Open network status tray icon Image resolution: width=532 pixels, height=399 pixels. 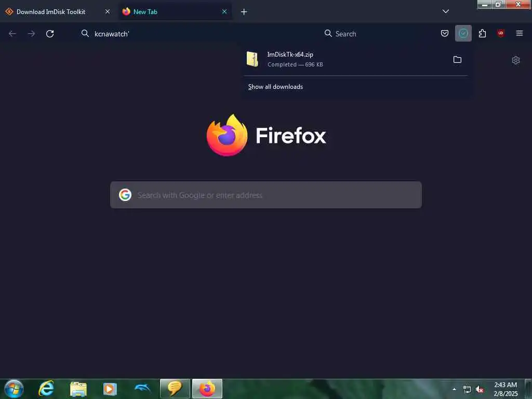[x=467, y=390]
